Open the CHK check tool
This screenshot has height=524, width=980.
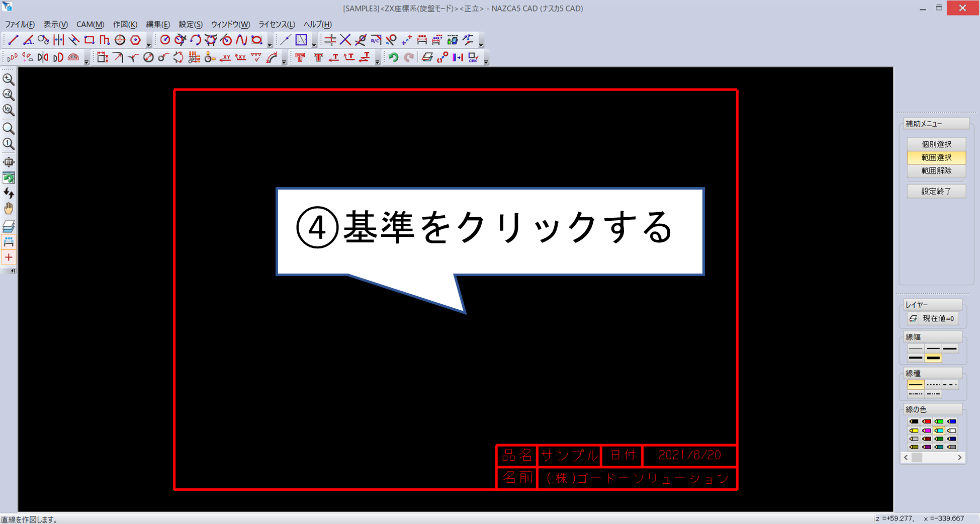[x=473, y=57]
